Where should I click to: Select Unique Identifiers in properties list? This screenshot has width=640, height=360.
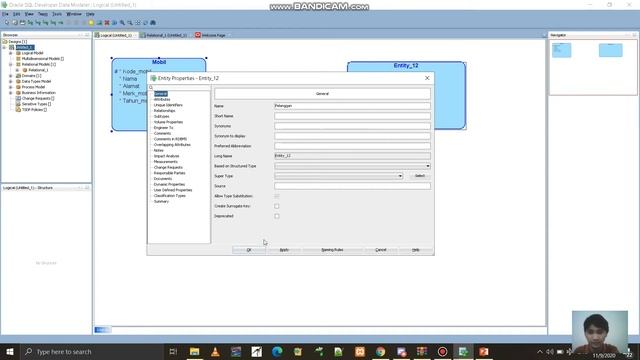click(x=168, y=105)
